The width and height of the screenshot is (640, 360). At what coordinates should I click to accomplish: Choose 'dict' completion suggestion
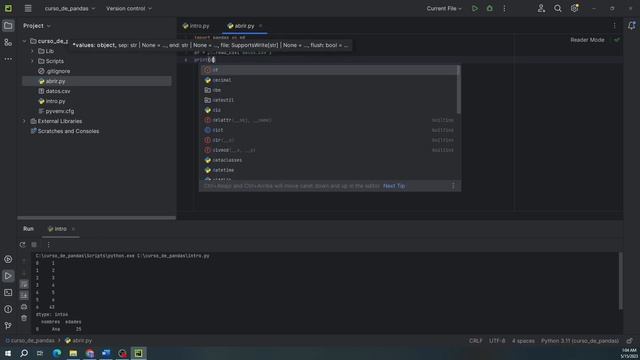coord(329,130)
